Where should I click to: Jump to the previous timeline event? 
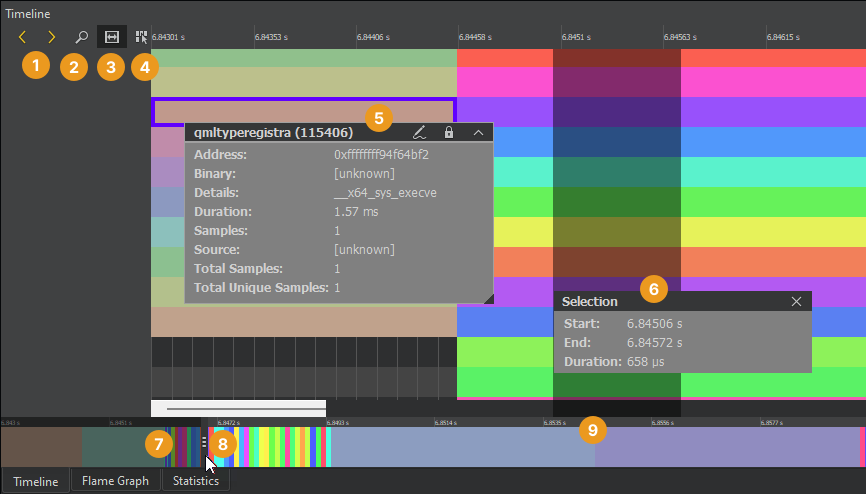(x=22, y=37)
